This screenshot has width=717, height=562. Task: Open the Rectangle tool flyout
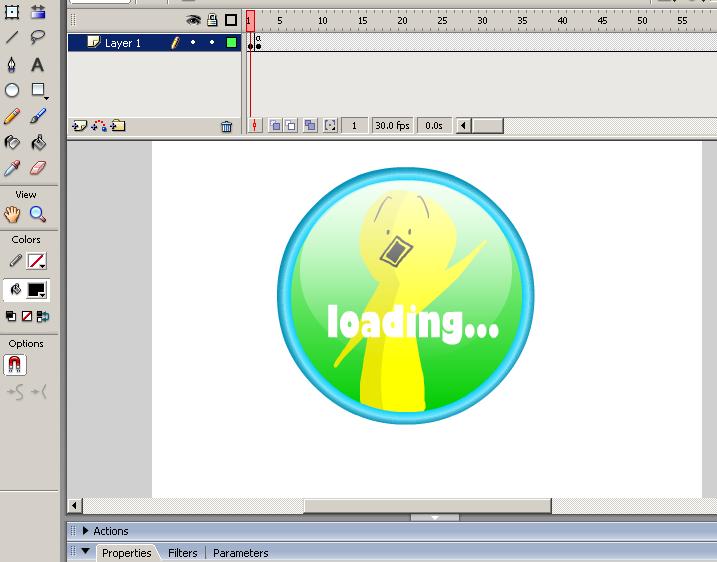38,91
